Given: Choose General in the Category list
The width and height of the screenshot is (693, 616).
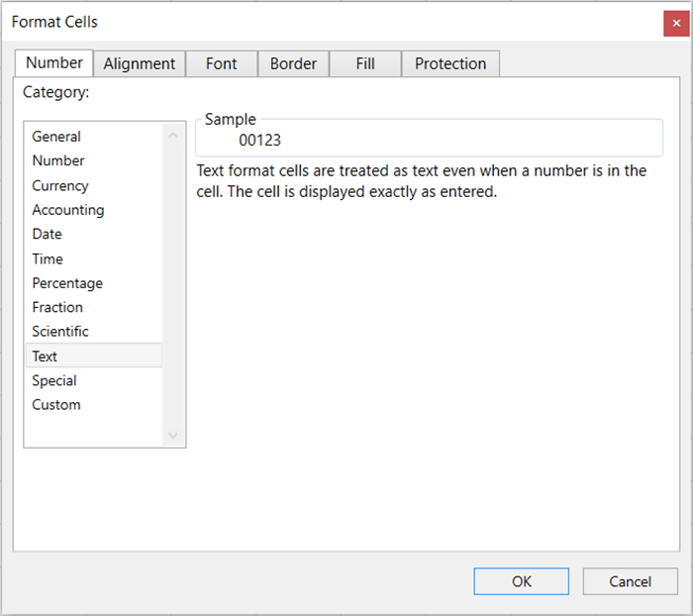Looking at the screenshot, I should point(56,137).
